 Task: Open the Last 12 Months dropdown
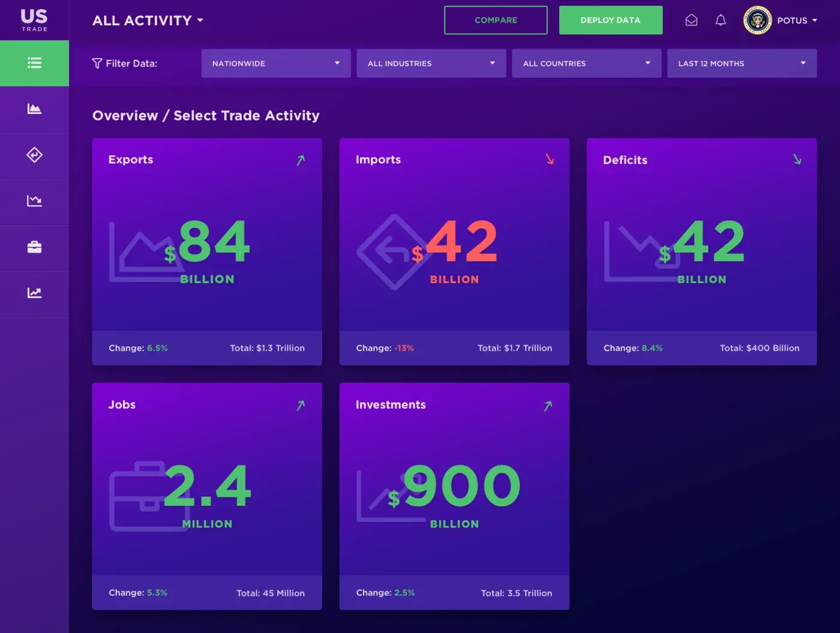742,64
